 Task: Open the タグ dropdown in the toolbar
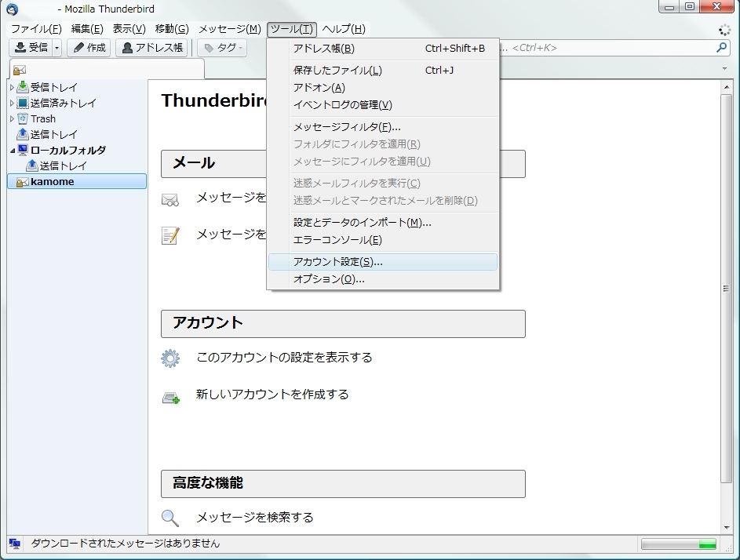[x=222, y=48]
